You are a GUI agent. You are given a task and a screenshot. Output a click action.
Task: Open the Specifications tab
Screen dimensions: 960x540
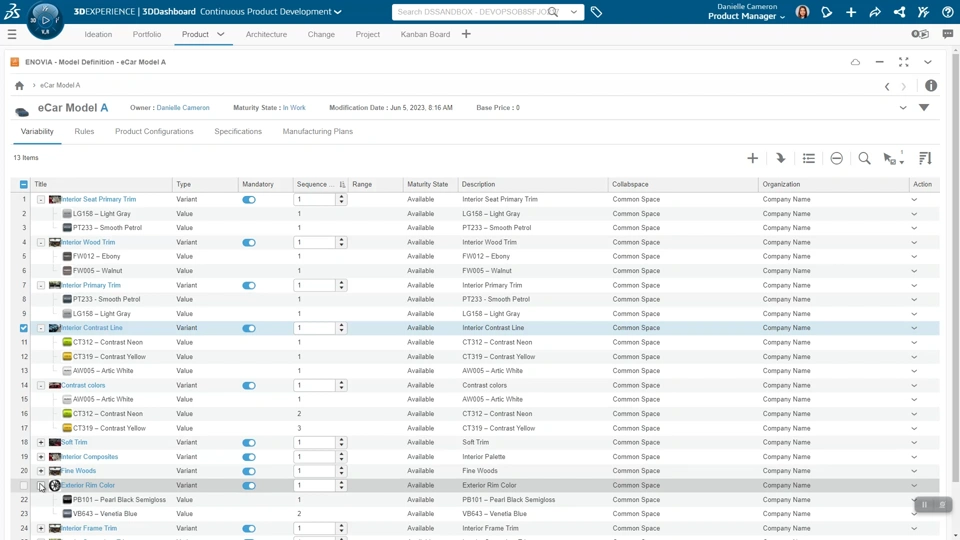(238, 132)
